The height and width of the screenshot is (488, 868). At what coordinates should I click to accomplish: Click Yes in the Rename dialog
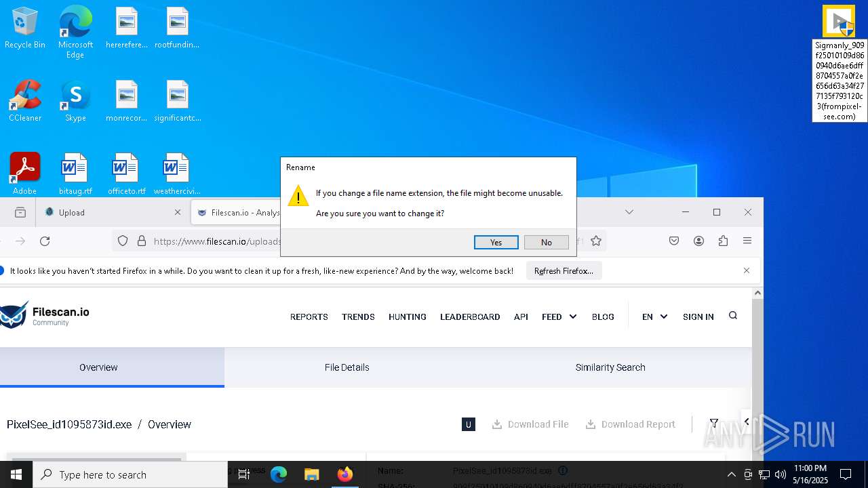pyautogui.click(x=496, y=242)
